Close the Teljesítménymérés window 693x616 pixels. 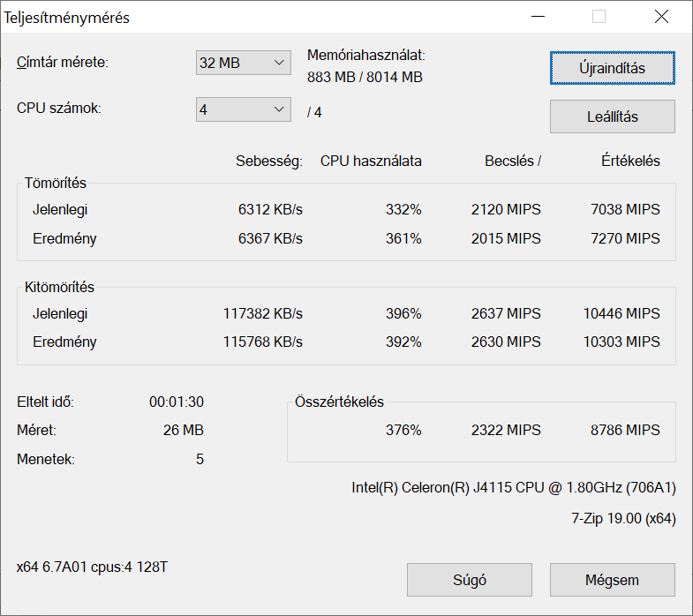click(661, 17)
